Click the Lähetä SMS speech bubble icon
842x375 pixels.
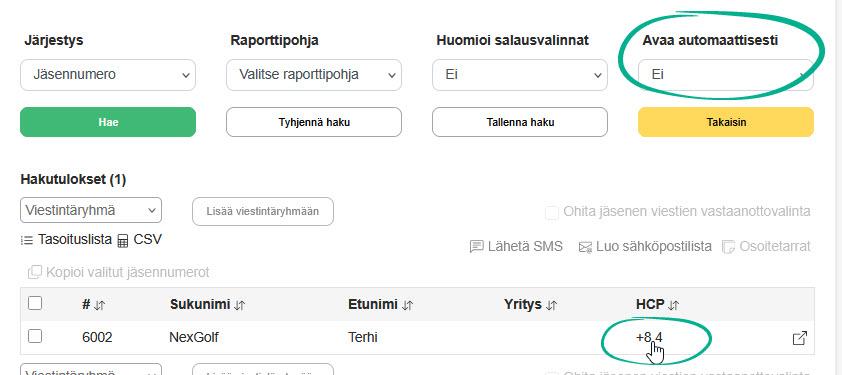(x=476, y=247)
